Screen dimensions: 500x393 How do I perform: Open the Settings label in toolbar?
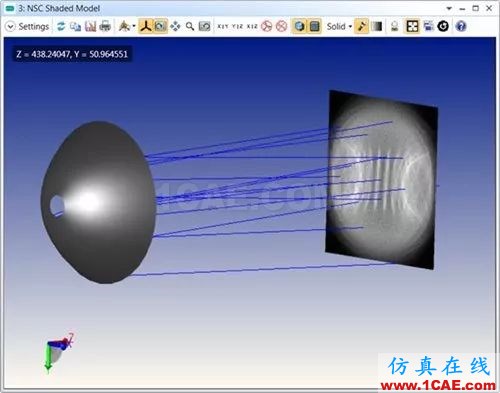pos(34,26)
